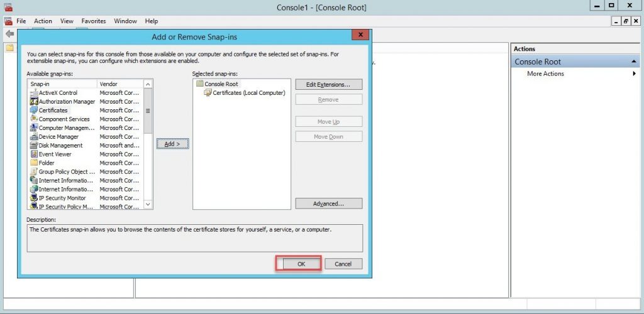Click the Move Up button

click(x=328, y=122)
